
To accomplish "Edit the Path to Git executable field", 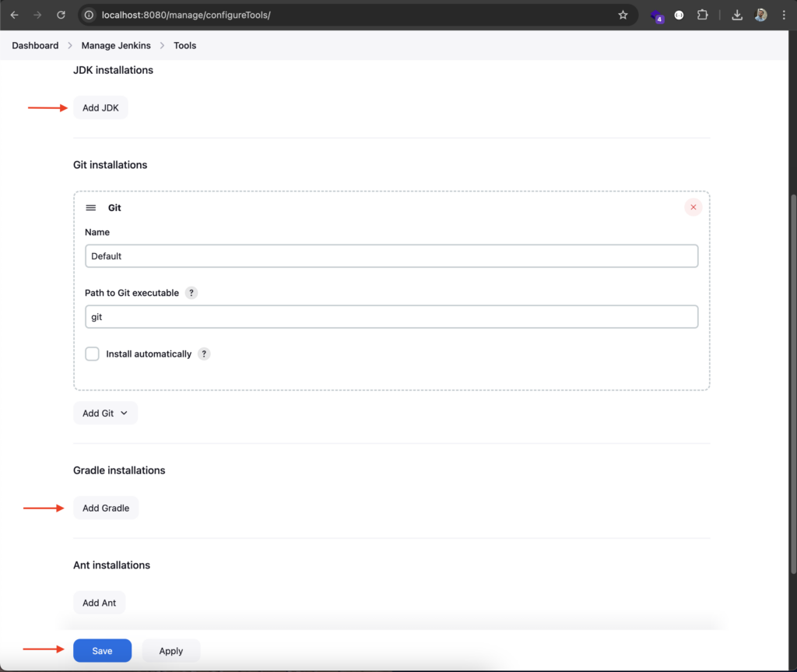I will click(x=391, y=317).
